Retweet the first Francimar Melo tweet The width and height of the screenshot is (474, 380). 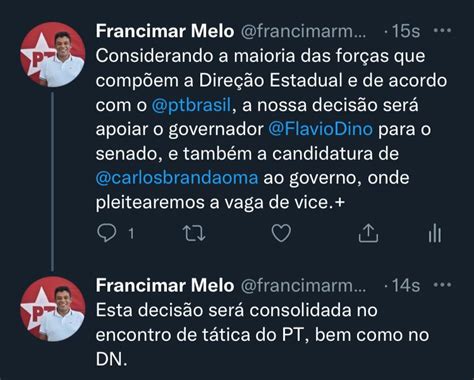[194, 233]
